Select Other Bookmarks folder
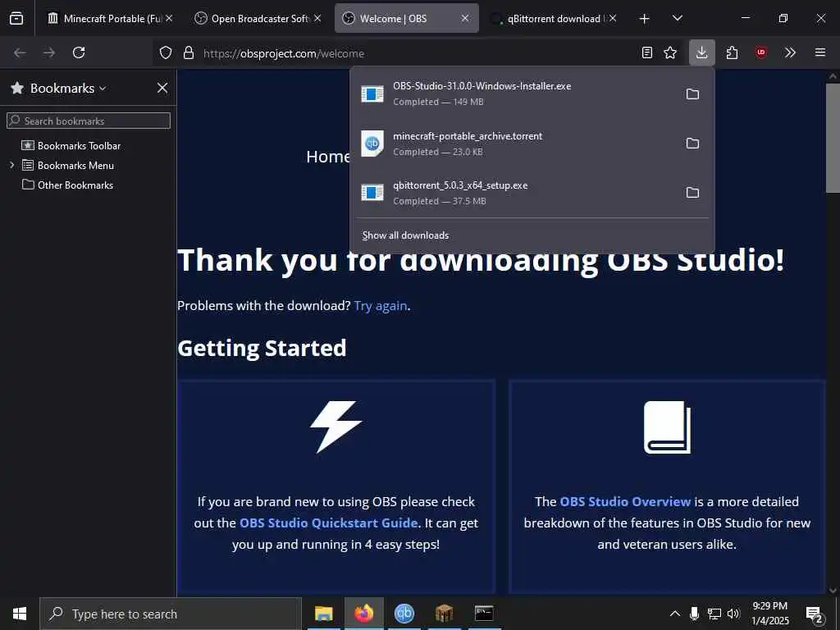 coord(67,185)
